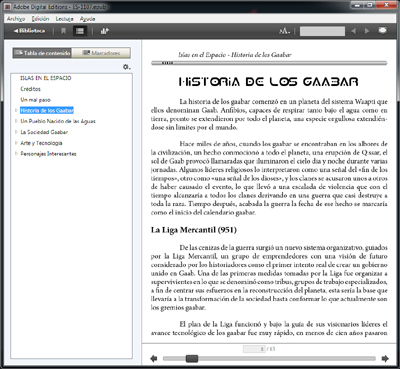The width and height of the screenshot is (400, 369).
Task: Toggle the navigation panel icon
Action: click(80, 31)
